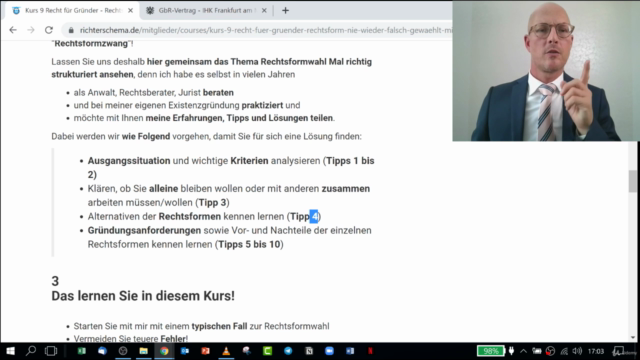Screen dimensions: 640x360
Task: Open Netflix from the taskbar
Action: [x=371, y=351]
